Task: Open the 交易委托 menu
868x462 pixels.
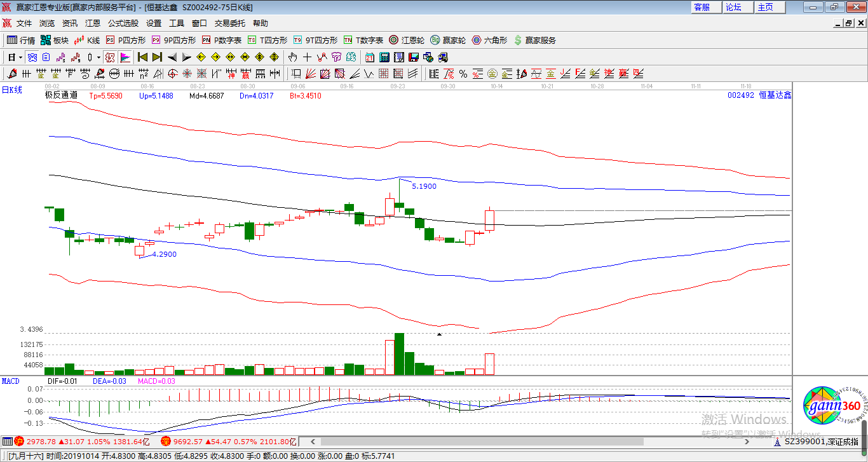Action: pyautogui.click(x=229, y=23)
